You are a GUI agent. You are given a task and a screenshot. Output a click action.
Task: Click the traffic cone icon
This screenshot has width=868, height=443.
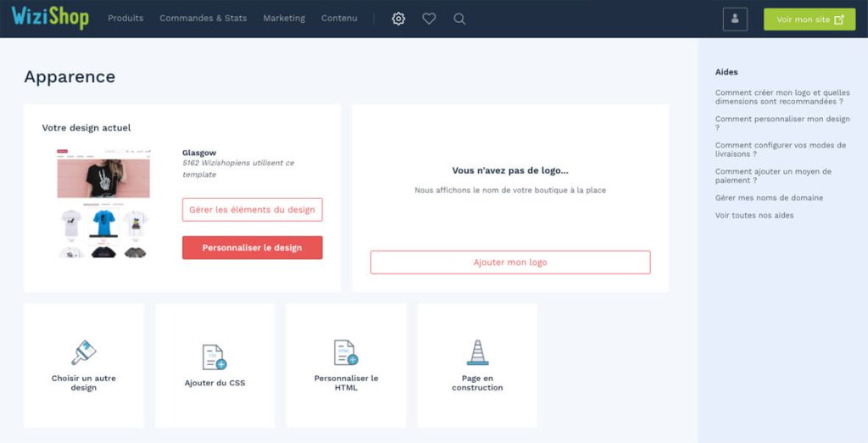[477, 352]
